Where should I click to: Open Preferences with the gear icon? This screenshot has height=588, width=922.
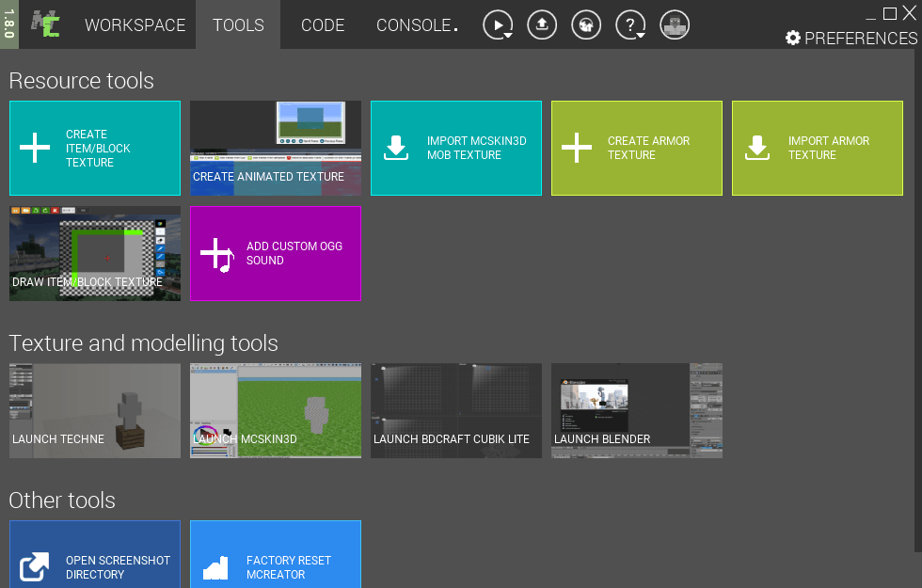point(793,38)
